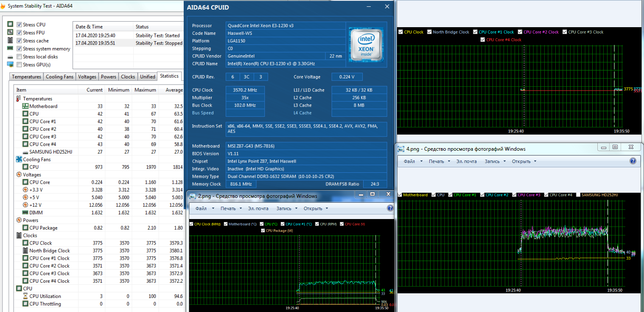Uncheck the Stress cache checkbox

(x=19, y=41)
